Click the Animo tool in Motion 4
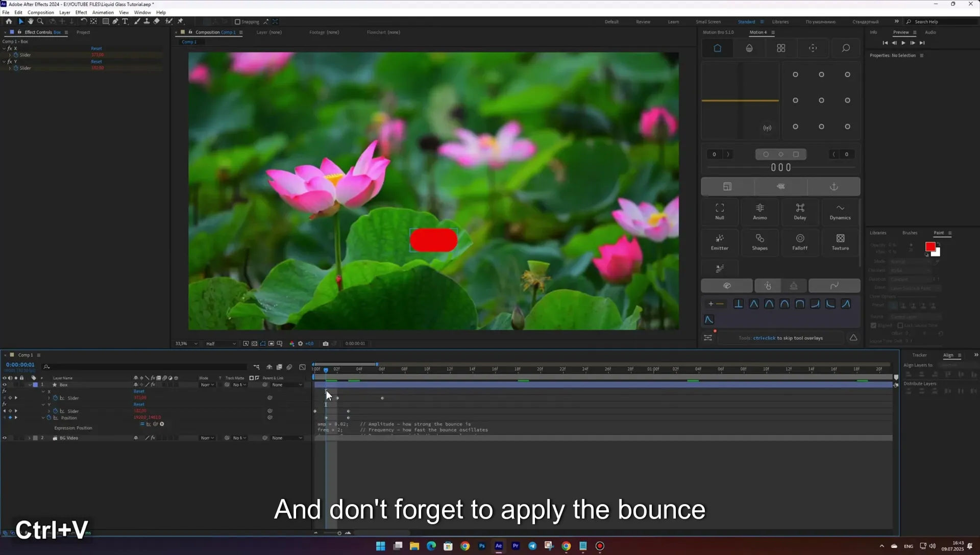The image size is (980, 555). [x=760, y=211]
